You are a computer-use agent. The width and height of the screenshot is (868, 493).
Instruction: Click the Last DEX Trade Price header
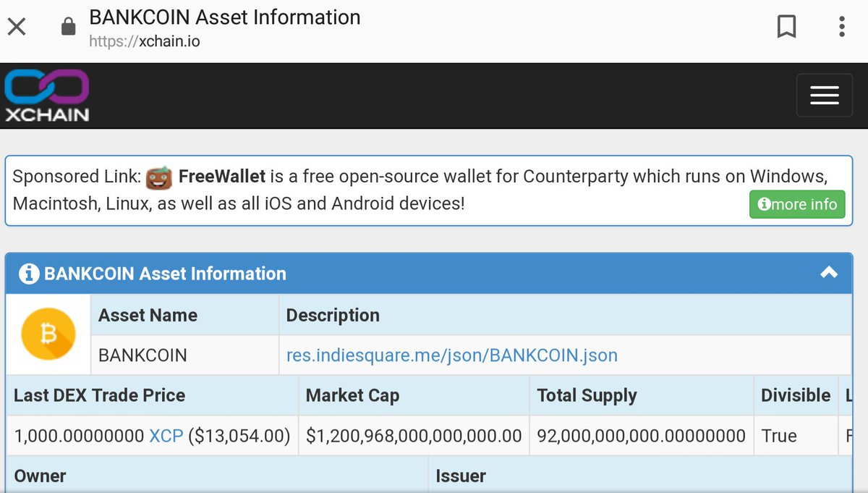coord(100,395)
